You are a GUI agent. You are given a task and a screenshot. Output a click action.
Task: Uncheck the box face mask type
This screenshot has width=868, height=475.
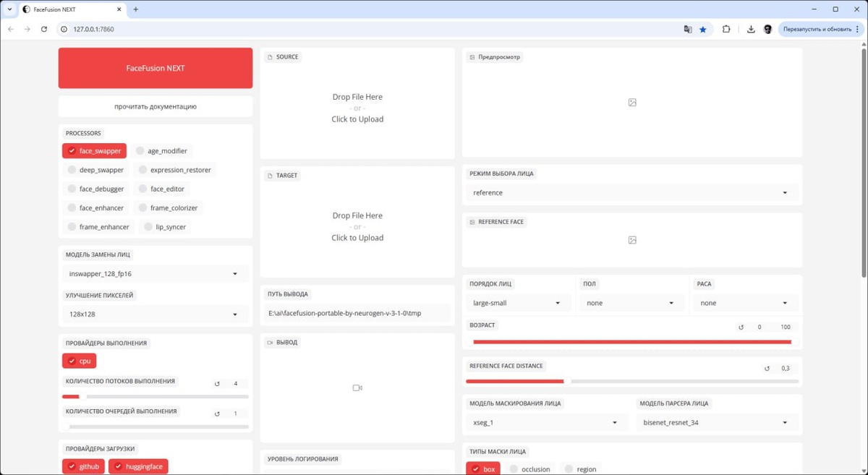pyautogui.click(x=483, y=469)
